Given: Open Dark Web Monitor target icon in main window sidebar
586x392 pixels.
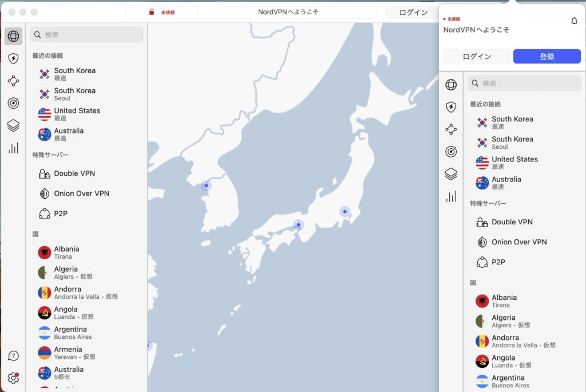Looking at the screenshot, I should click(x=14, y=103).
